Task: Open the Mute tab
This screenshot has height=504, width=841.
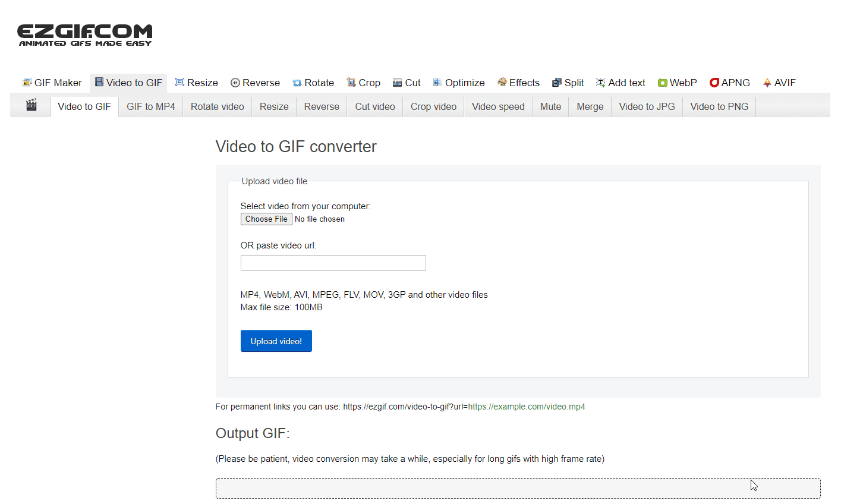Action: click(x=550, y=107)
